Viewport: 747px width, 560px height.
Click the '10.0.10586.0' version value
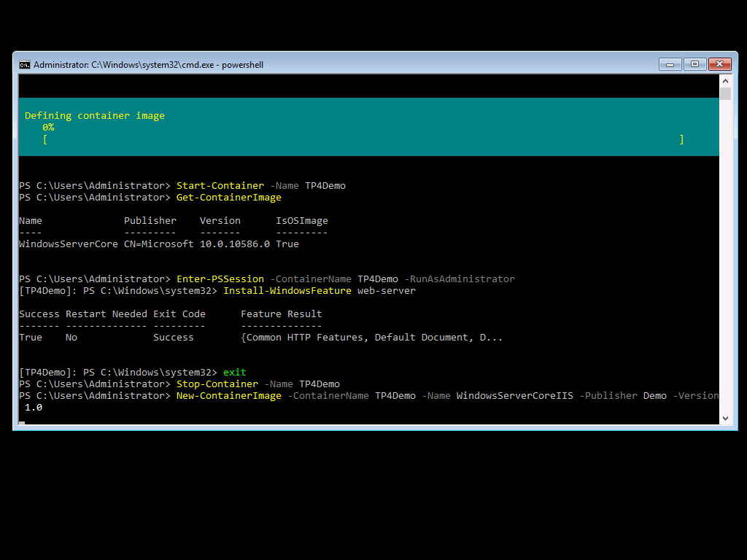(x=235, y=244)
